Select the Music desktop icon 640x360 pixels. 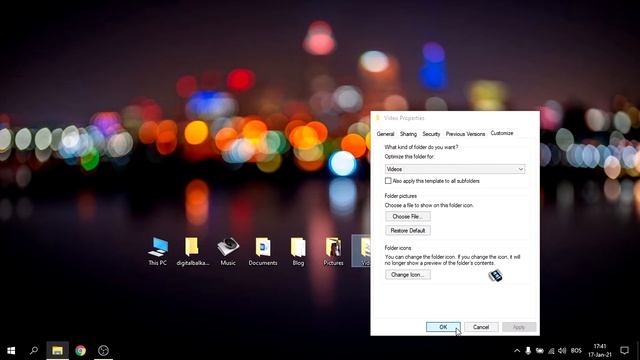pos(228,251)
